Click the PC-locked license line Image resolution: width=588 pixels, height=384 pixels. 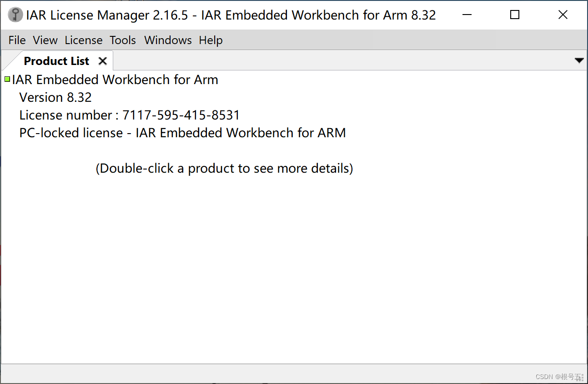(182, 133)
